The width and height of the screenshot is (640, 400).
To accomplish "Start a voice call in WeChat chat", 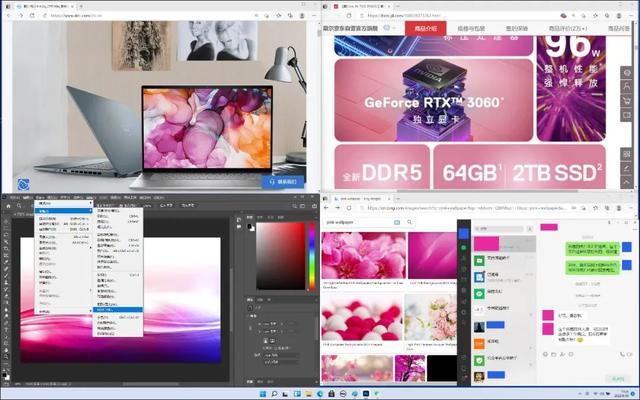I will (622, 354).
